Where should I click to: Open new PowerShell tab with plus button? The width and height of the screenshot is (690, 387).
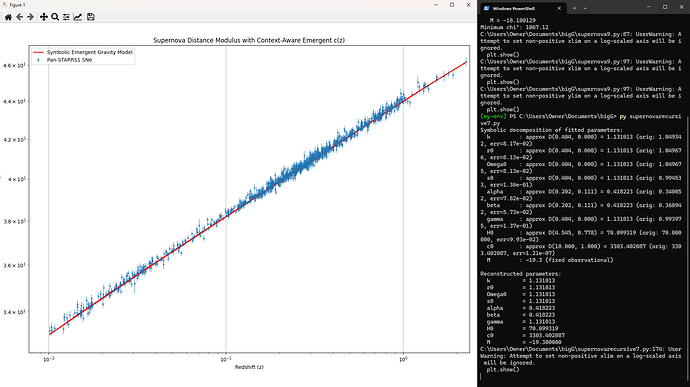point(574,8)
